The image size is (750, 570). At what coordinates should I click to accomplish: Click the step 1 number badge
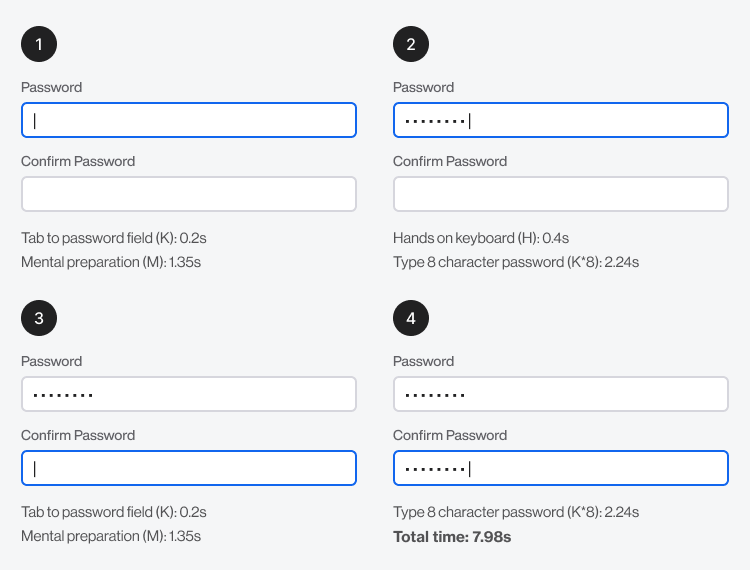pyautogui.click(x=39, y=44)
